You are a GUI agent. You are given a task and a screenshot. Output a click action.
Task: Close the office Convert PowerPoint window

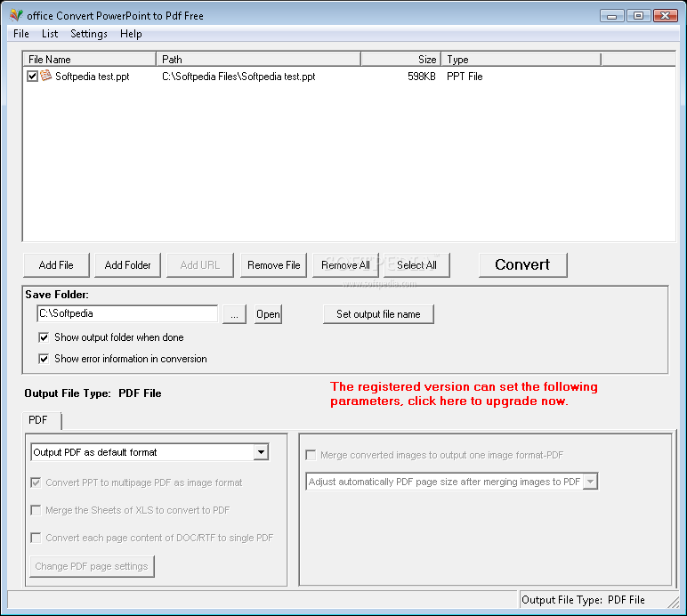(x=666, y=16)
